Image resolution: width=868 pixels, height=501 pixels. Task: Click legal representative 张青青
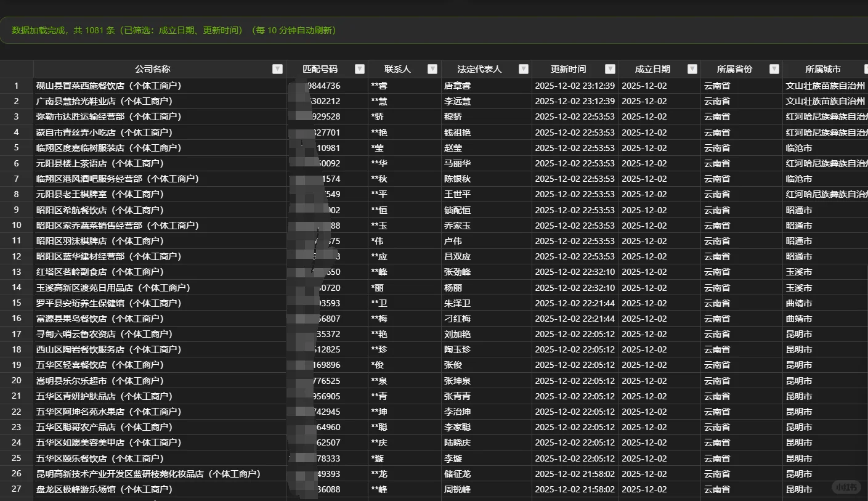[x=457, y=396]
